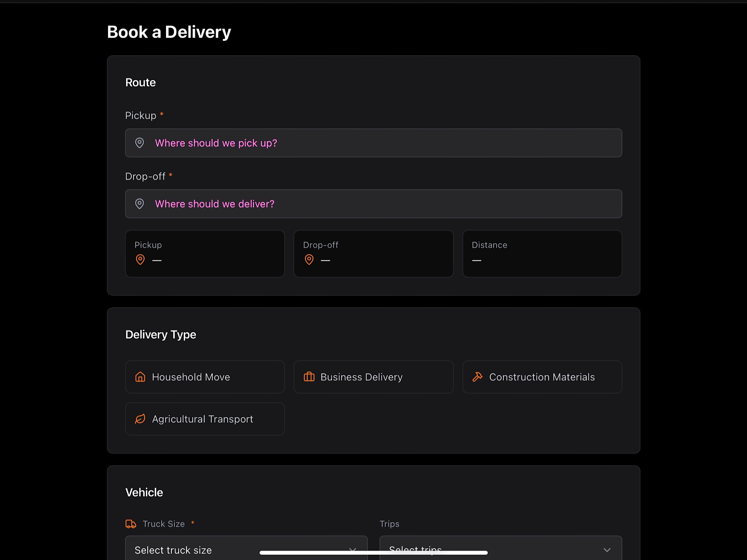Click the Pickup field label
The height and width of the screenshot is (560, 747).
click(x=141, y=116)
